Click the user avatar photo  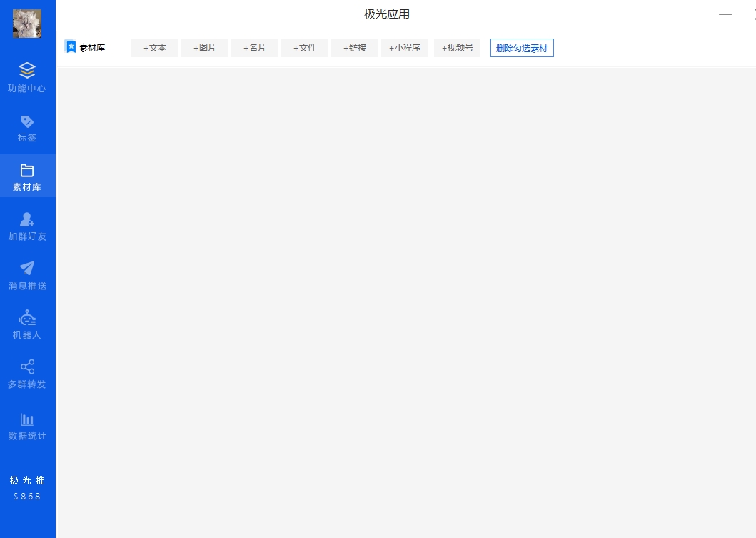(x=27, y=24)
